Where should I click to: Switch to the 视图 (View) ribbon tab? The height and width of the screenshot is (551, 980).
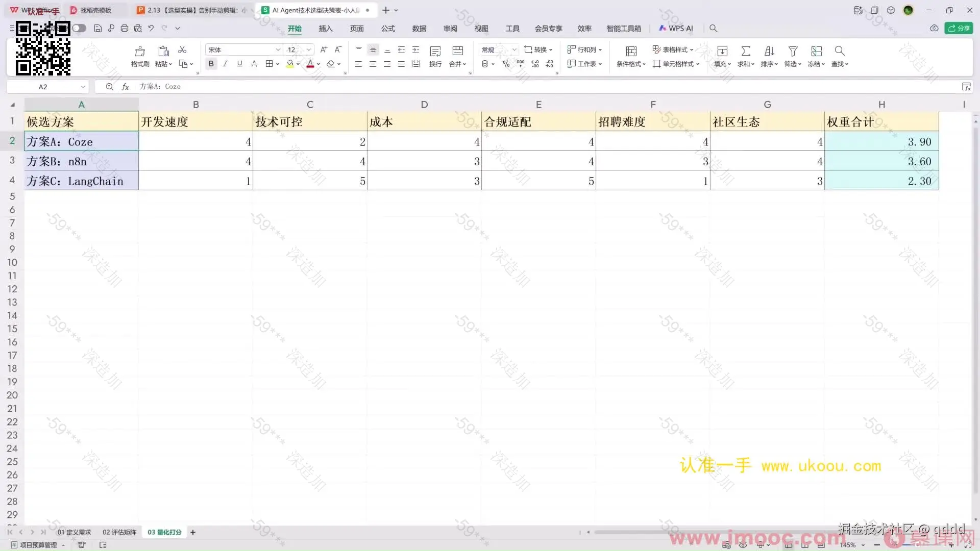point(481,29)
